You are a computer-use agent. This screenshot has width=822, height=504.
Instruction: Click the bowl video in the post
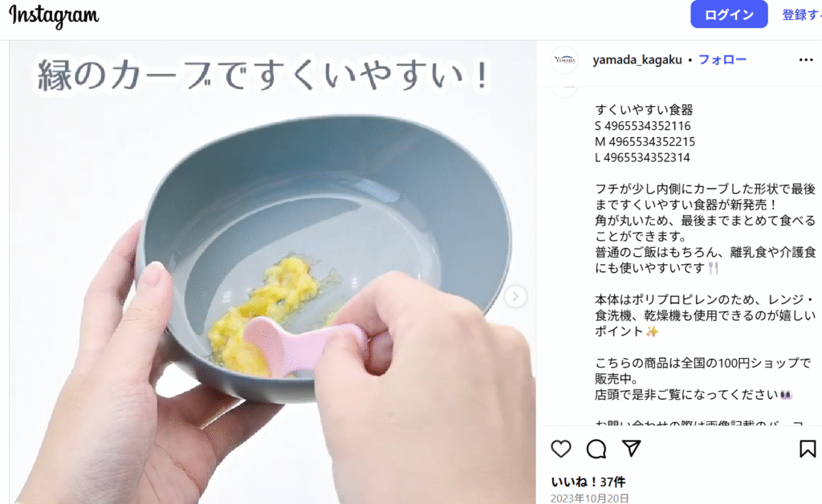pyautogui.click(x=273, y=272)
